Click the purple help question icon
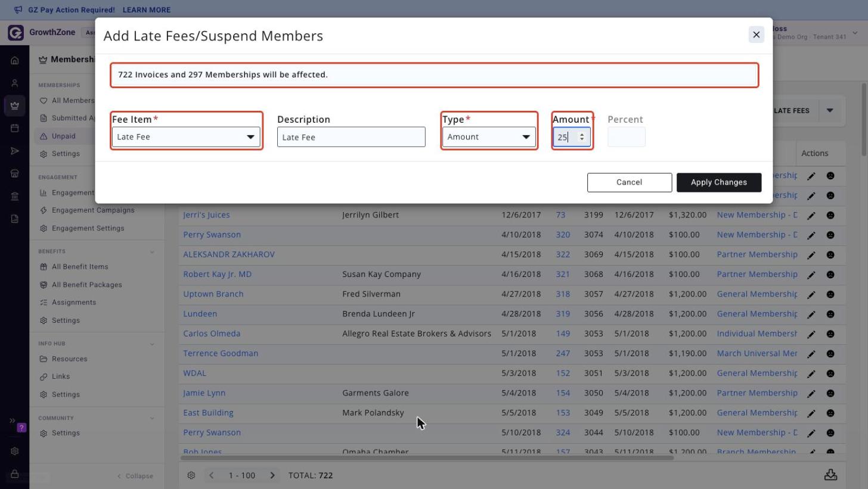The image size is (868, 489). (21, 428)
